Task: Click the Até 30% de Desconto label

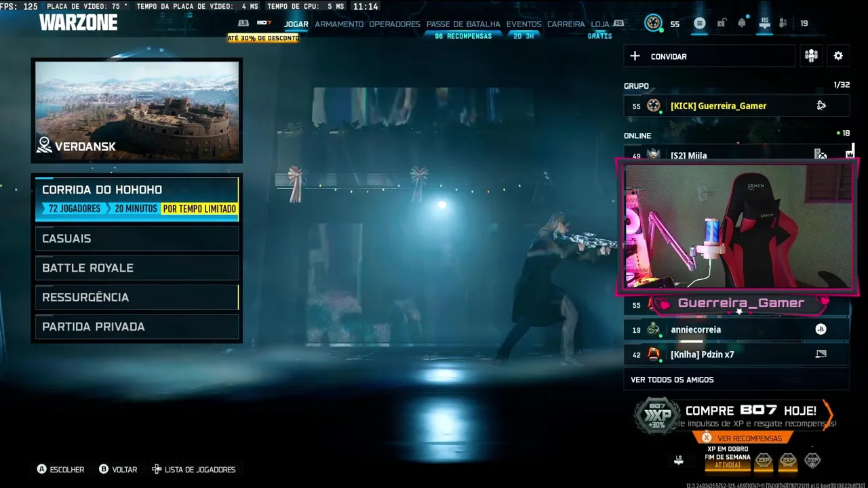Action: 263,38
